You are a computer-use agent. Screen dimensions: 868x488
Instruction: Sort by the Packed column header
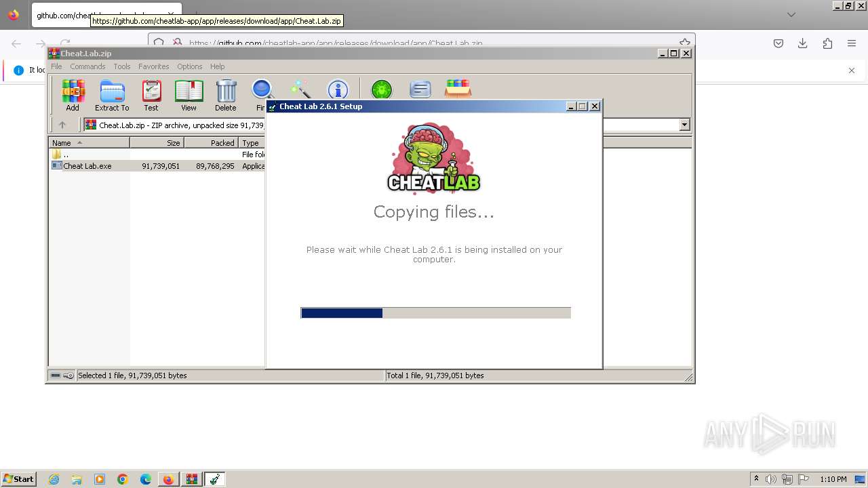(212, 143)
